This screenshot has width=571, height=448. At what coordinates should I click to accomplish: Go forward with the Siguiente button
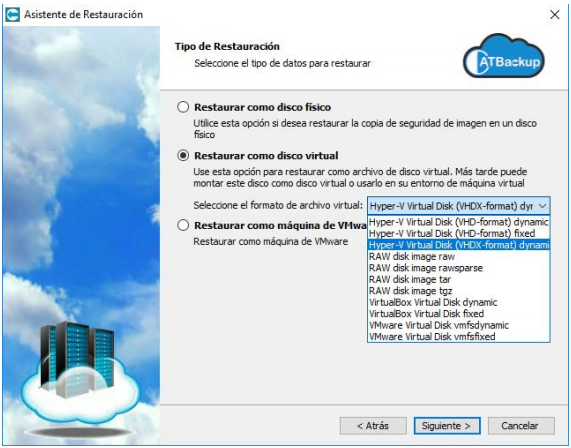(x=447, y=425)
